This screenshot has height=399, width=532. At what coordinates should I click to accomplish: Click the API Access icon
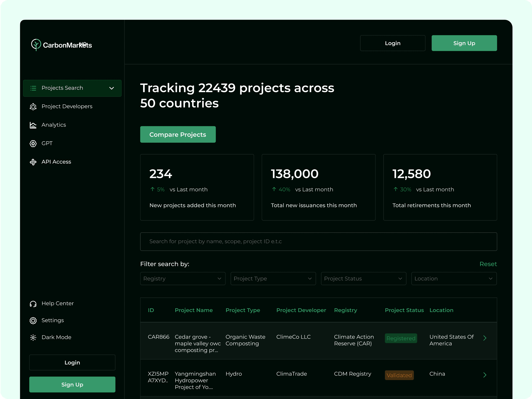pyautogui.click(x=33, y=162)
